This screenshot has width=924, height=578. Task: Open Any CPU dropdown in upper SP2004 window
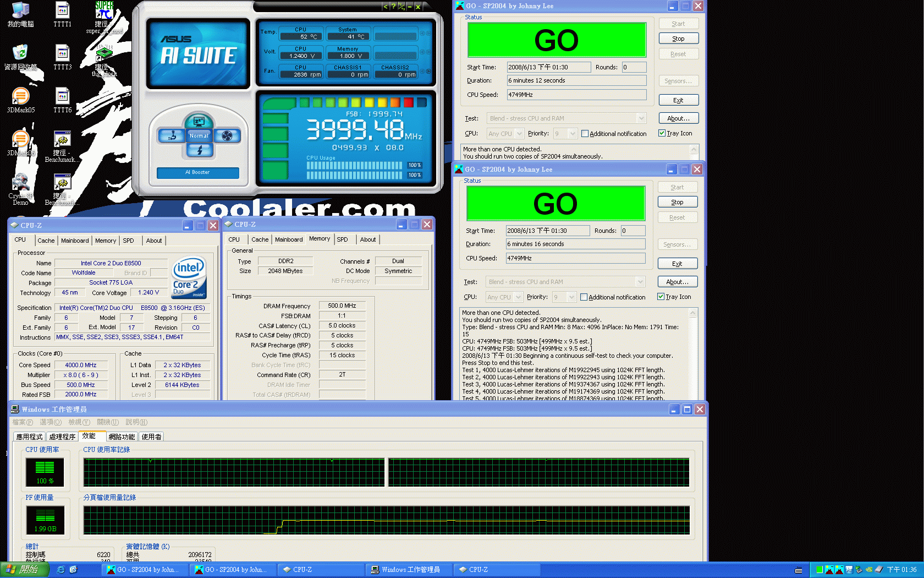click(519, 134)
